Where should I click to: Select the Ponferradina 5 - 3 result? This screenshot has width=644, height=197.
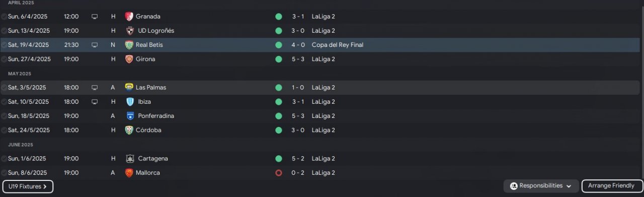298,116
